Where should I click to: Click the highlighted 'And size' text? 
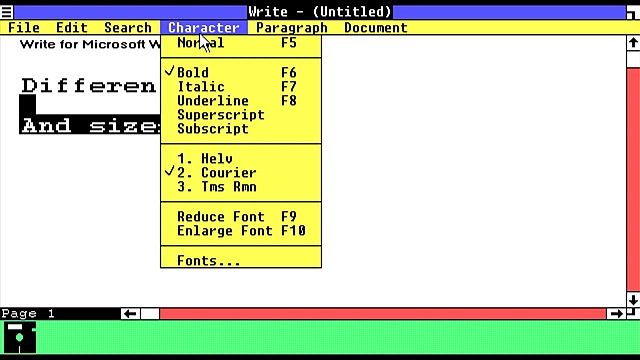click(90, 125)
